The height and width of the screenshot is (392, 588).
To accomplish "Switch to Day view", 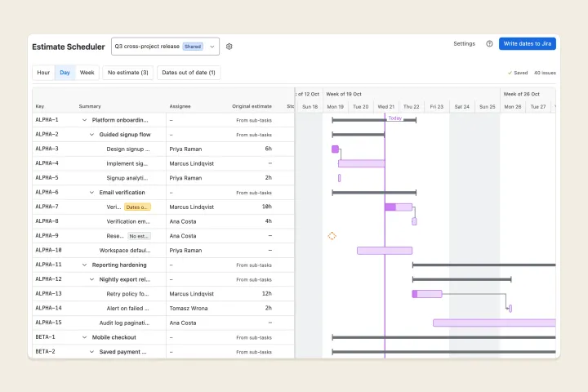I will (65, 73).
